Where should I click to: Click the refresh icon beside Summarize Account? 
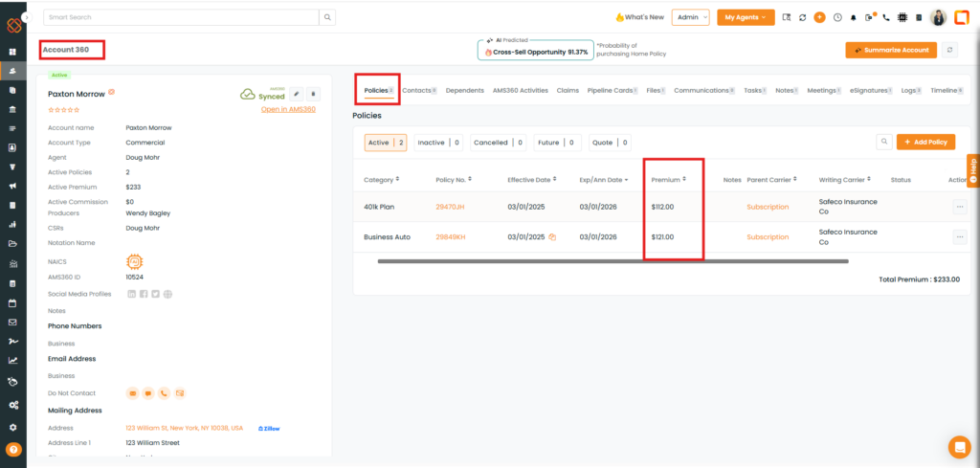click(949, 50)
